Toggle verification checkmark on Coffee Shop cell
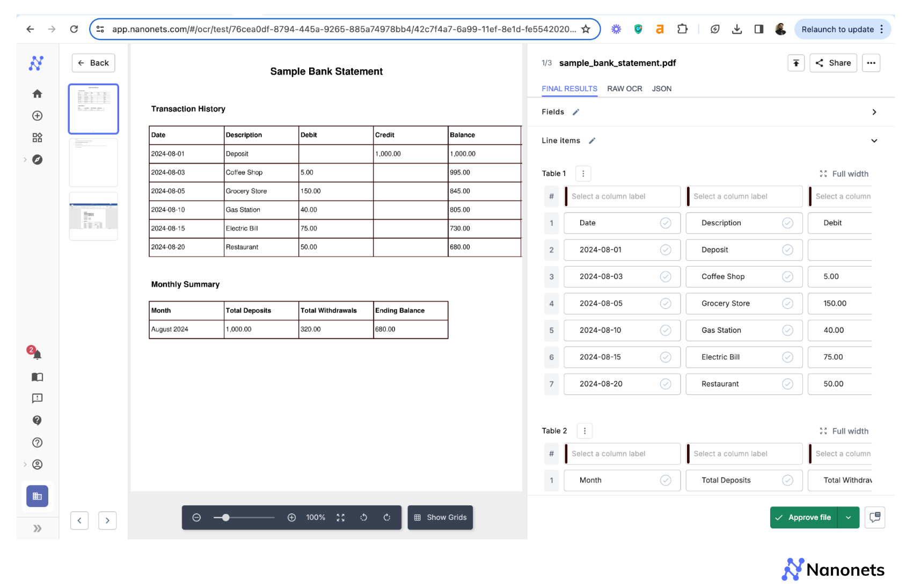 787,276
